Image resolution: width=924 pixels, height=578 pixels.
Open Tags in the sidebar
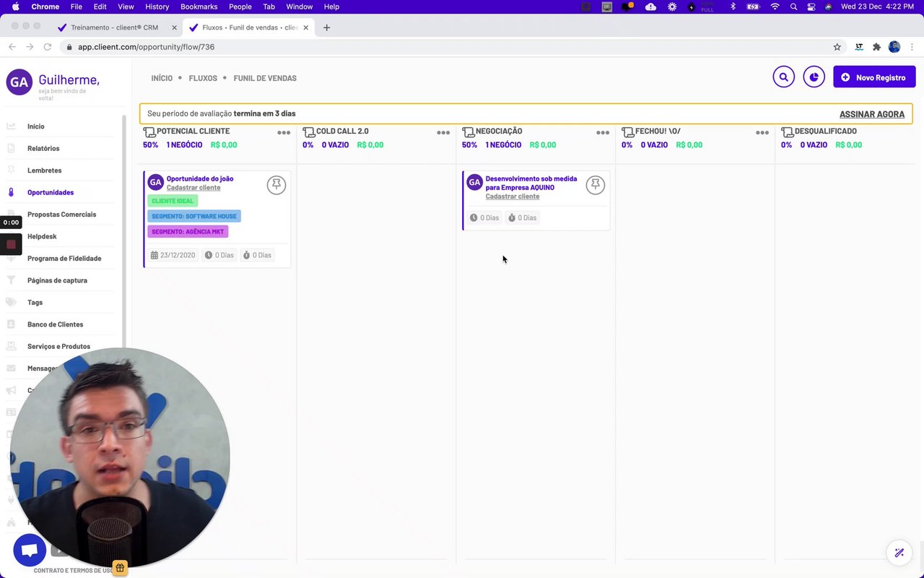pos(35,303)
